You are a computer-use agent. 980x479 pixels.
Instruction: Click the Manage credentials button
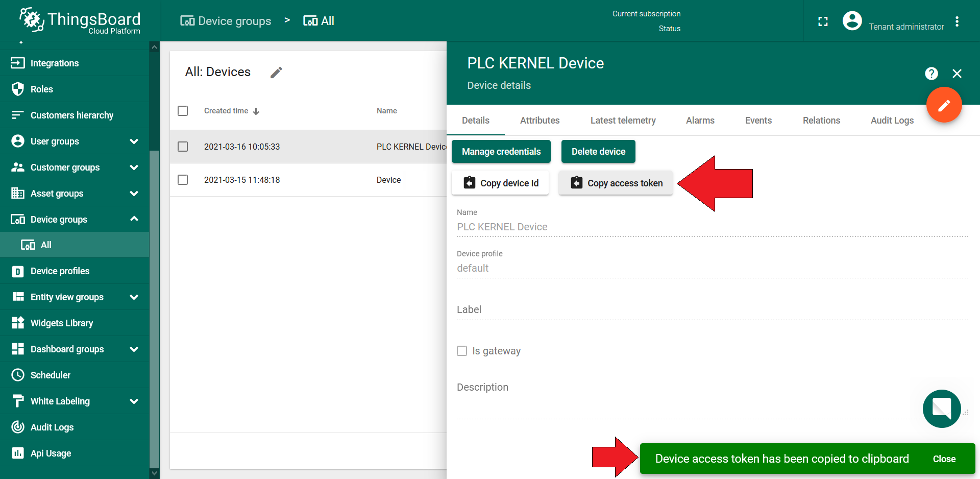tap(501, 152)
